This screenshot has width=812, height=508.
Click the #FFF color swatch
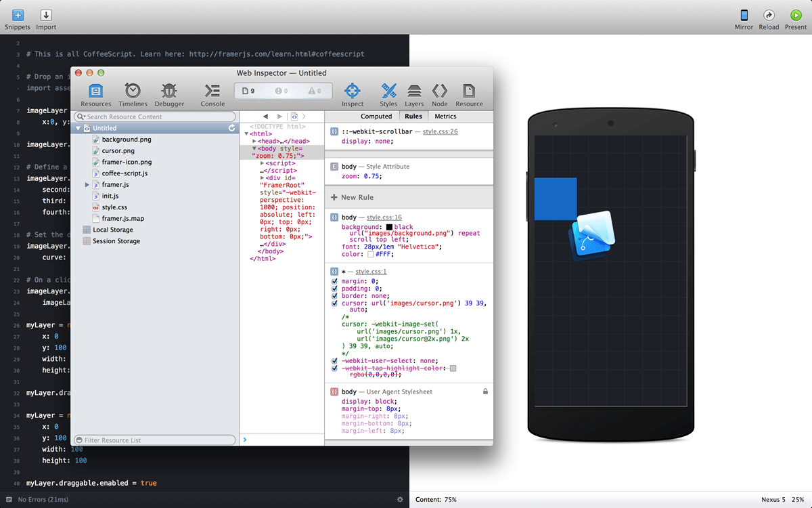point(371,254)
